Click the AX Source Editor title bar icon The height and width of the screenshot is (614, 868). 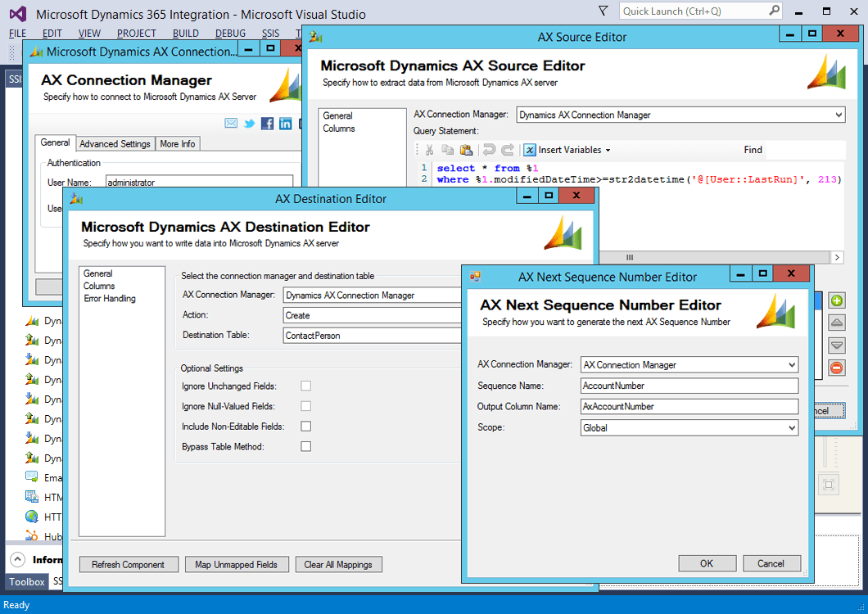tap(316, 37)
